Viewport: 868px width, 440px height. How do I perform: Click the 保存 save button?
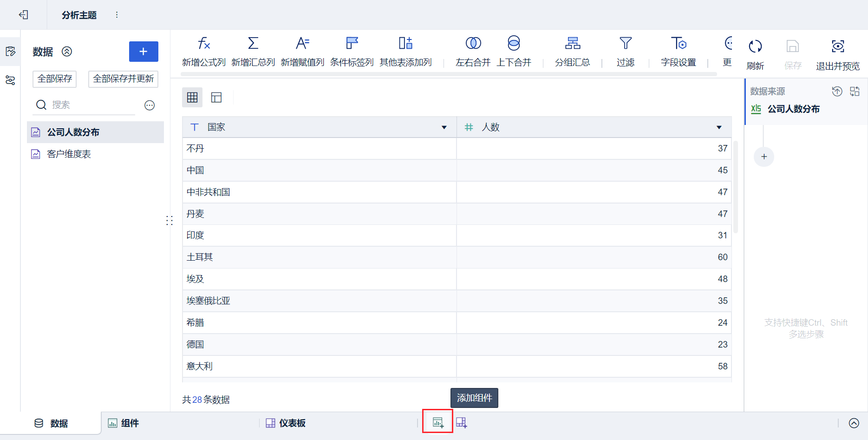pos(793,55)
